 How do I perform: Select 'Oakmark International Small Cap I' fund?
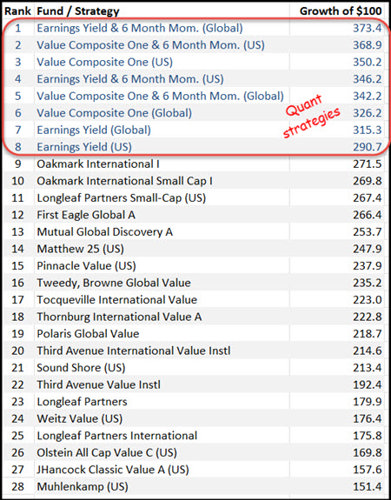tap(125, 181)
